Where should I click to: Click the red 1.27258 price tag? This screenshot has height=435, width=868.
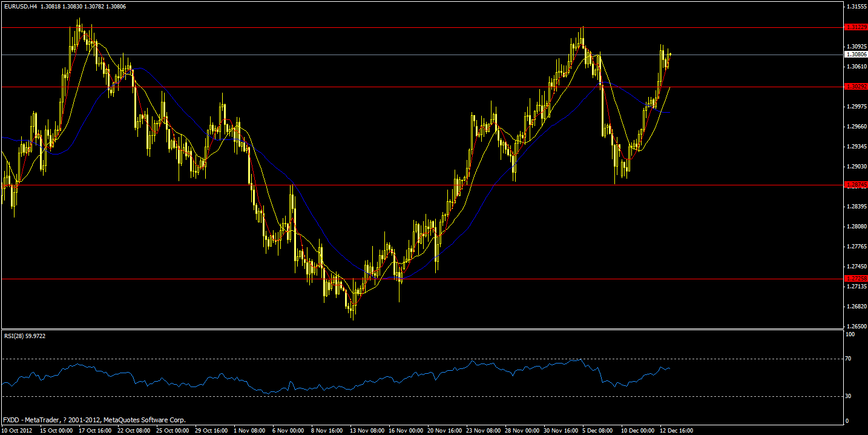856,277
